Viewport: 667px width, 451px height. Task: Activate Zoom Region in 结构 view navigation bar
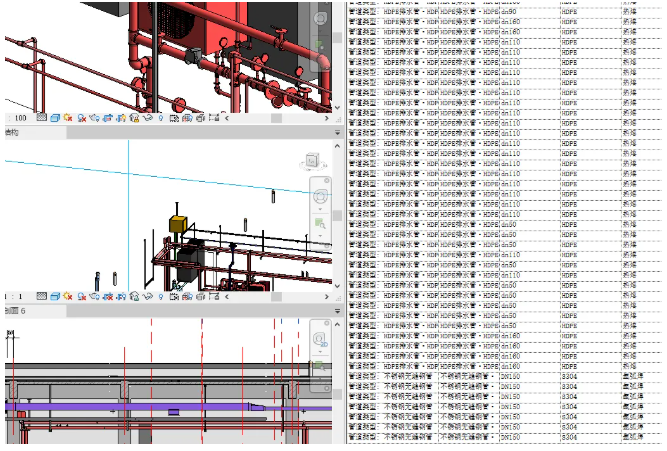click(x=319, y=223)
